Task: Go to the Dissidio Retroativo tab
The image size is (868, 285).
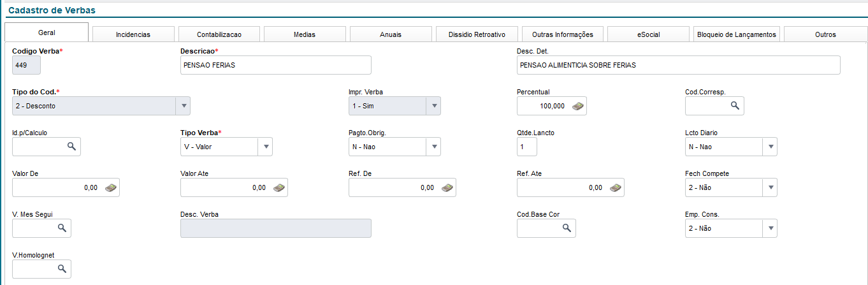Action: point(477,34)
